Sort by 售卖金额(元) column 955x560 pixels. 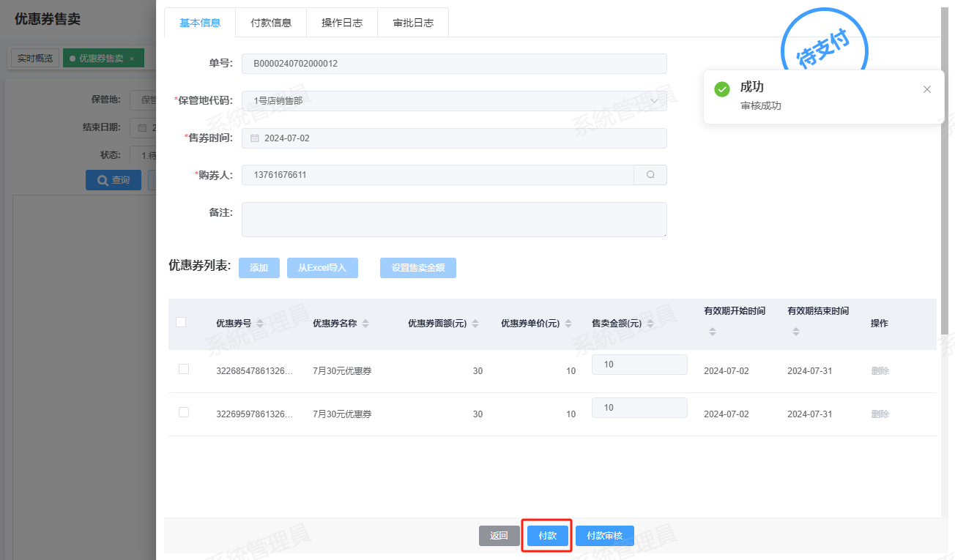coord(650,324)
